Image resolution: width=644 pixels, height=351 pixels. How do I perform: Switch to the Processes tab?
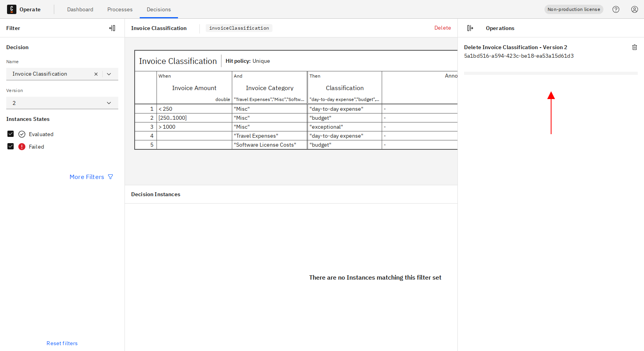pyautogui.click(x=120, y=9)
